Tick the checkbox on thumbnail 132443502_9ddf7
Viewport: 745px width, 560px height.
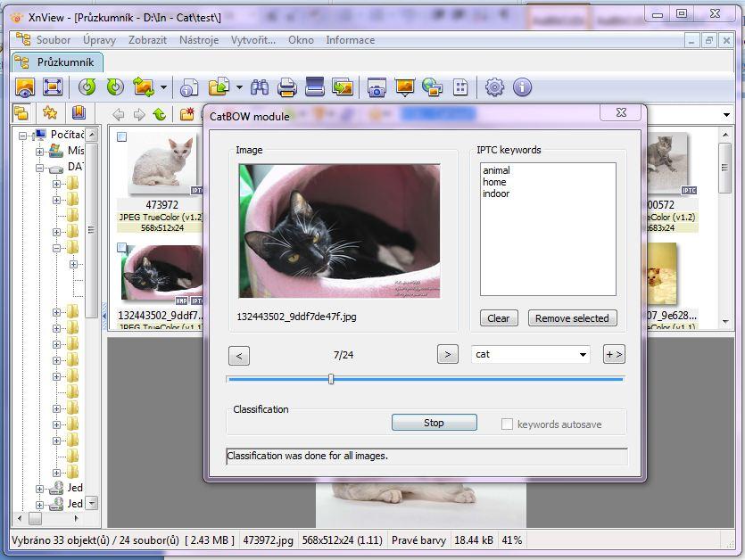click(121, 248)
